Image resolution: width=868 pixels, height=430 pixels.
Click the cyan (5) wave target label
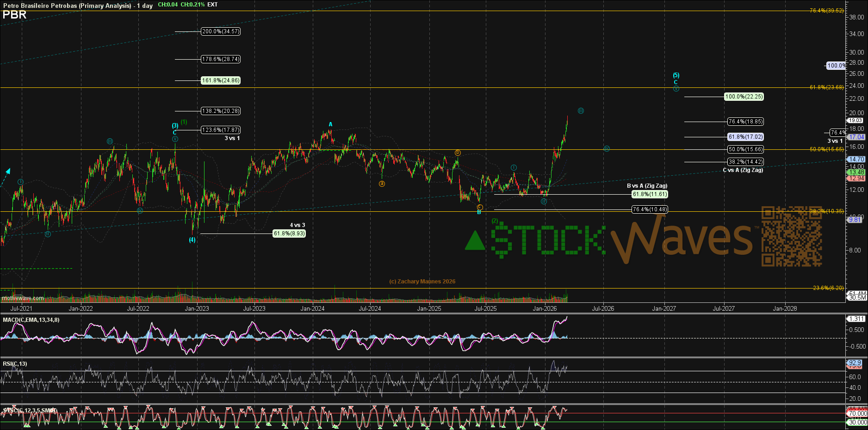tap(676, 75)
